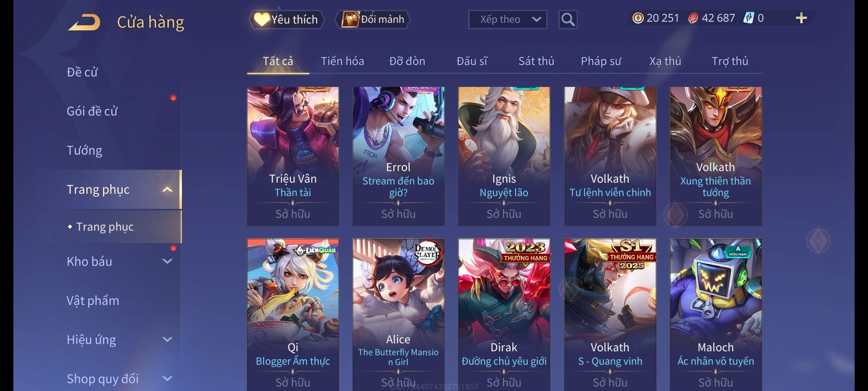
Task: Open Gói đề cử in sidebar
Action: point(92,111)
